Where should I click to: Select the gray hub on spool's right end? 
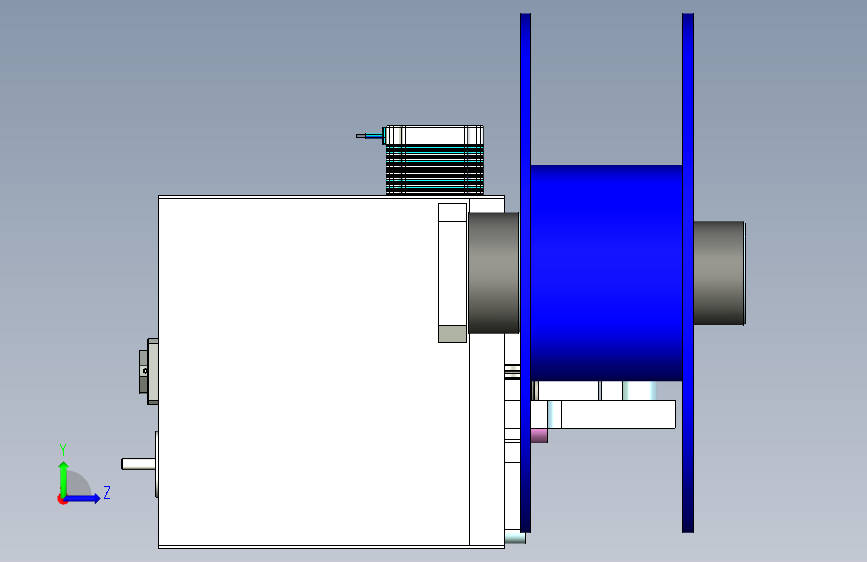[x=719, y=273]
